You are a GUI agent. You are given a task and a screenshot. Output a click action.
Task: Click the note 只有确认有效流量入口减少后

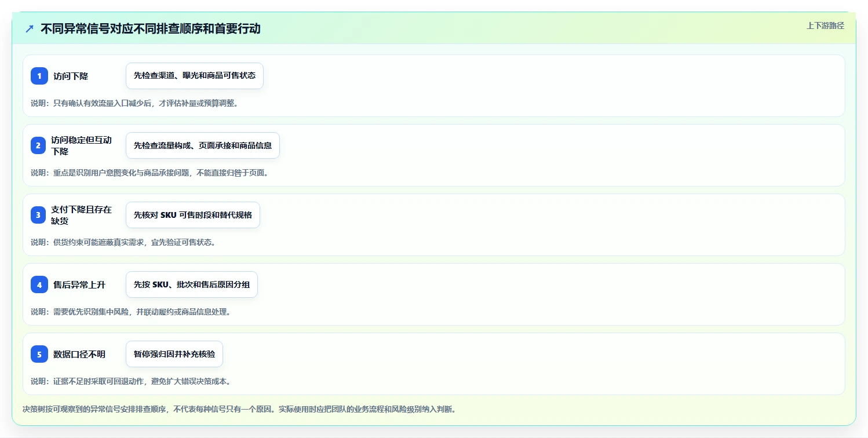coord(134,103)
